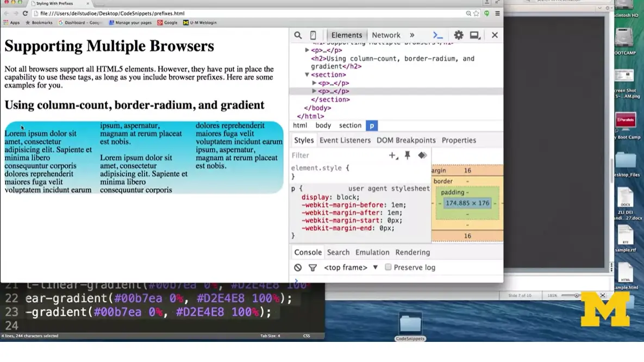Image resolution: width=644 pixels, height=362 pixels.
Task: Click the Styles filter input field
Action: click(x=337, y=155)
